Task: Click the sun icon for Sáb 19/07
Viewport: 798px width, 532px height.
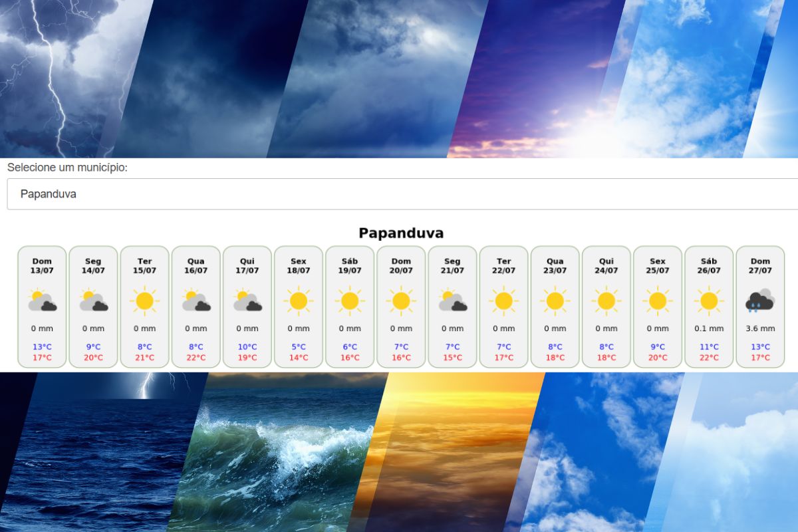Action: point(350,301)
